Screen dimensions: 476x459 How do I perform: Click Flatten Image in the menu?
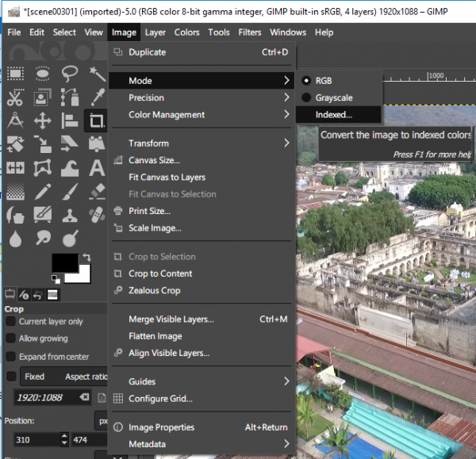(x=155, y=336)
